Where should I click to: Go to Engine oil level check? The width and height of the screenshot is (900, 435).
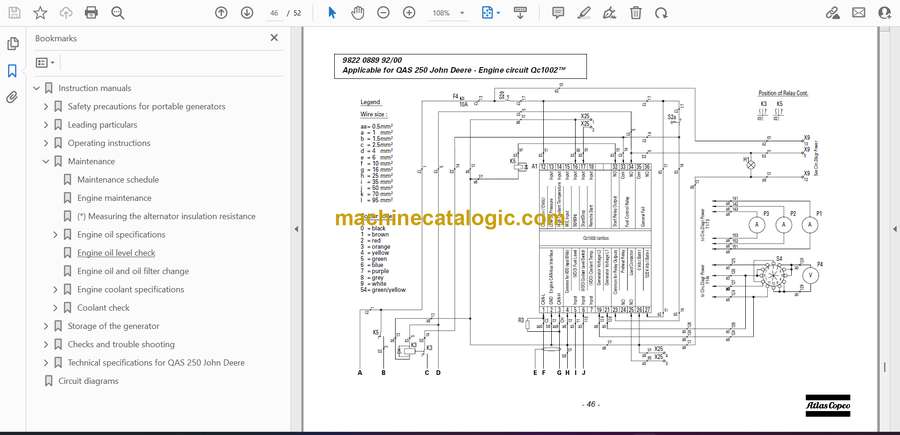click(116, 253)
